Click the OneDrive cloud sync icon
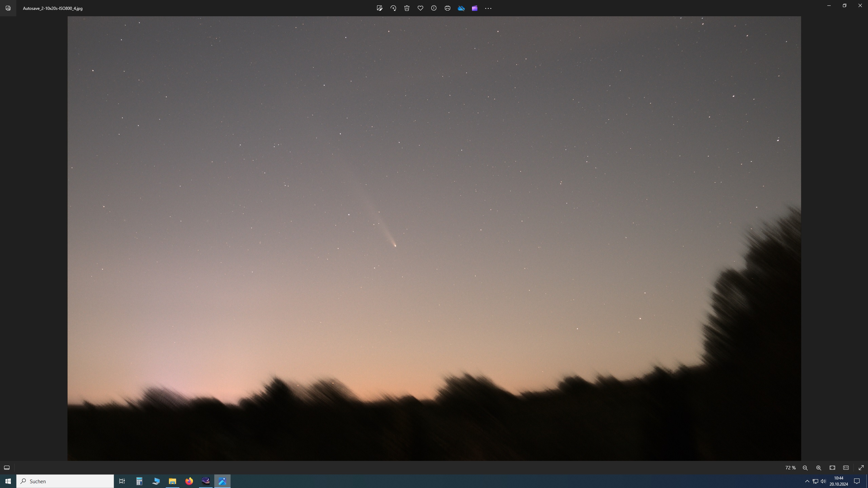This screenshot has width=868, height=488. [x=461, y=8]
